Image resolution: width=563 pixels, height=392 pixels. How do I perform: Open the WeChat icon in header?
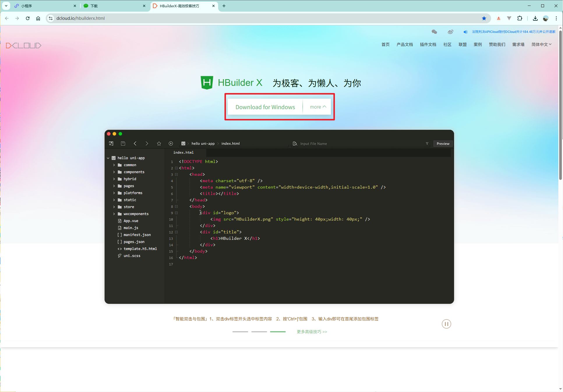[x=434, y=32]
